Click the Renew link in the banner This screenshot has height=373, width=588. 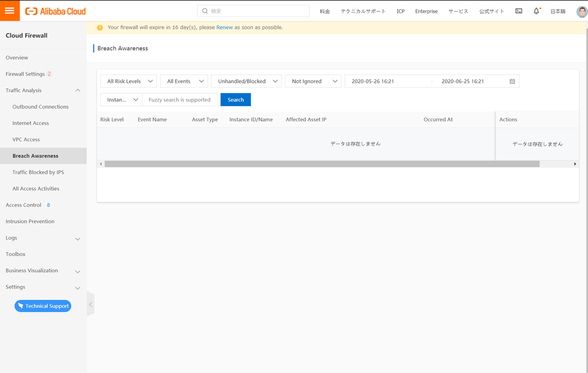pyautogui.click(x=224, y=27)
